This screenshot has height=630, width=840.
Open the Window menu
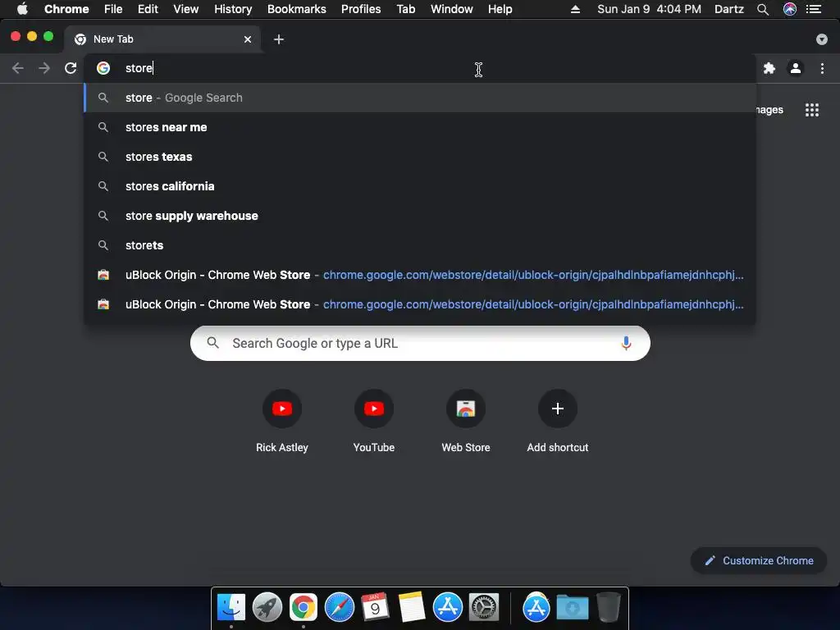pos(452,9)
